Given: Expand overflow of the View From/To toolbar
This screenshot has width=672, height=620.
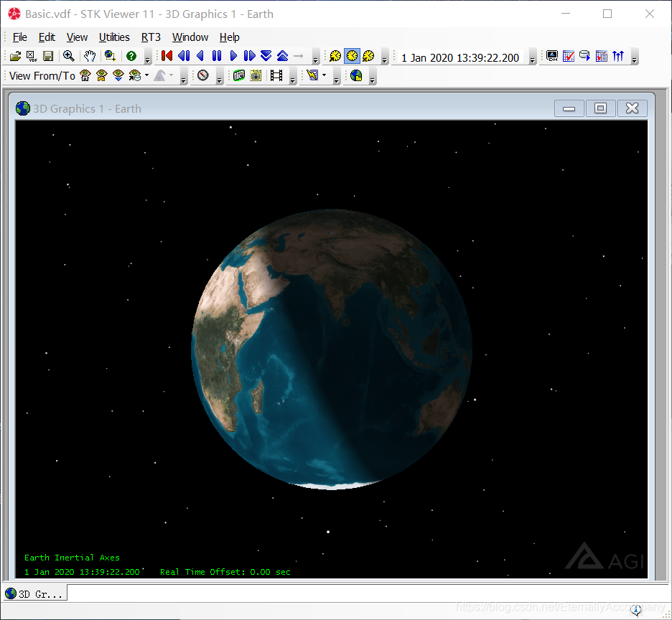Looking at the screenshot, I should [x=183, y=77].
